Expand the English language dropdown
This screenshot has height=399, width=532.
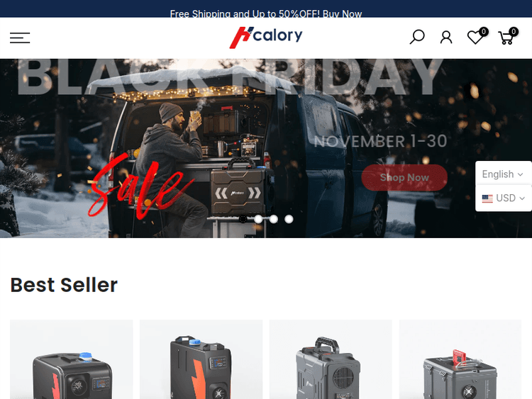point(503,174)
